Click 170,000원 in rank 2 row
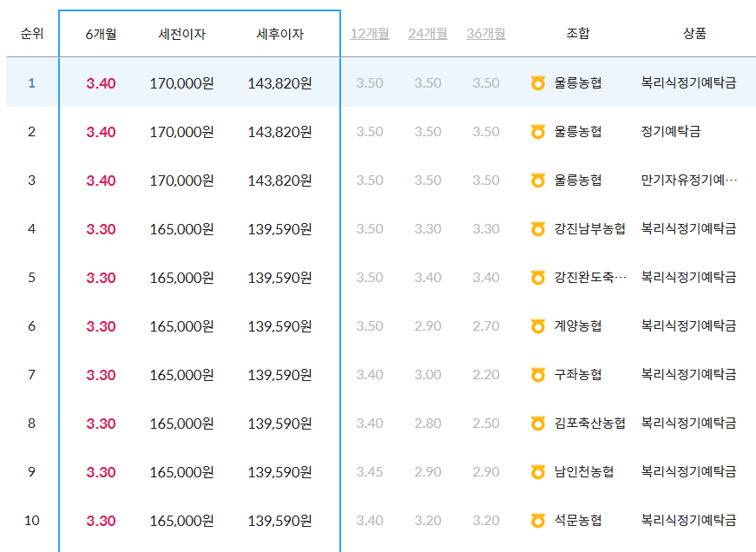756x552 pixels. click(181, 132)
